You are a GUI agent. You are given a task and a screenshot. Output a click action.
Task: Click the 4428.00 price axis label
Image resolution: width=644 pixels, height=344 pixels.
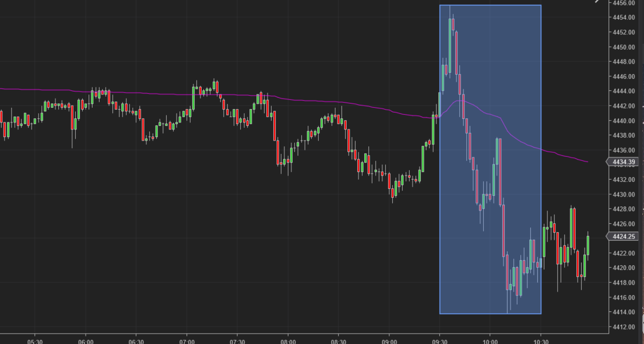tap(624, 209)
